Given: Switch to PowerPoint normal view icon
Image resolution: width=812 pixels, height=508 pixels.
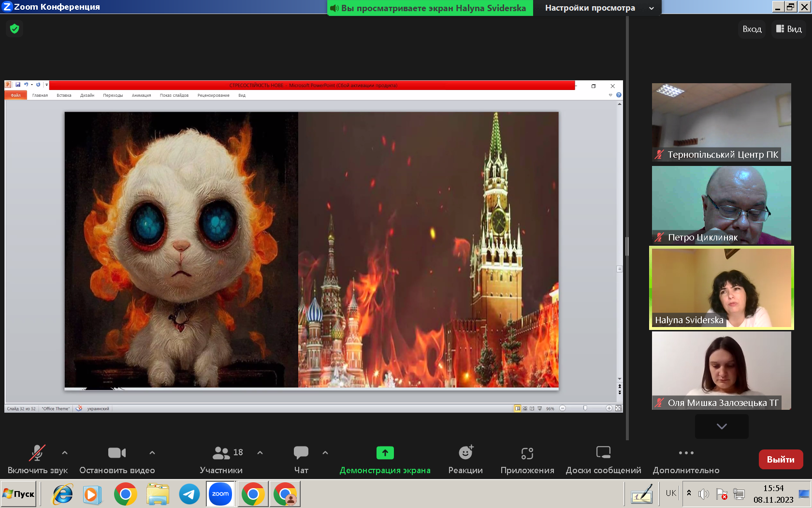Looking at the screenshot, I should tap(518, 408).
